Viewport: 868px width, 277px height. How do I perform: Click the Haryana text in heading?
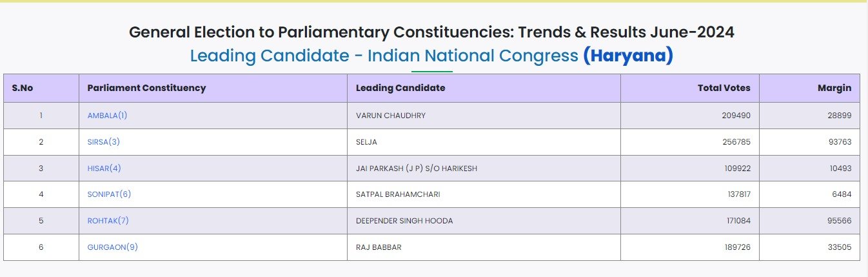[x=628, y=56]
